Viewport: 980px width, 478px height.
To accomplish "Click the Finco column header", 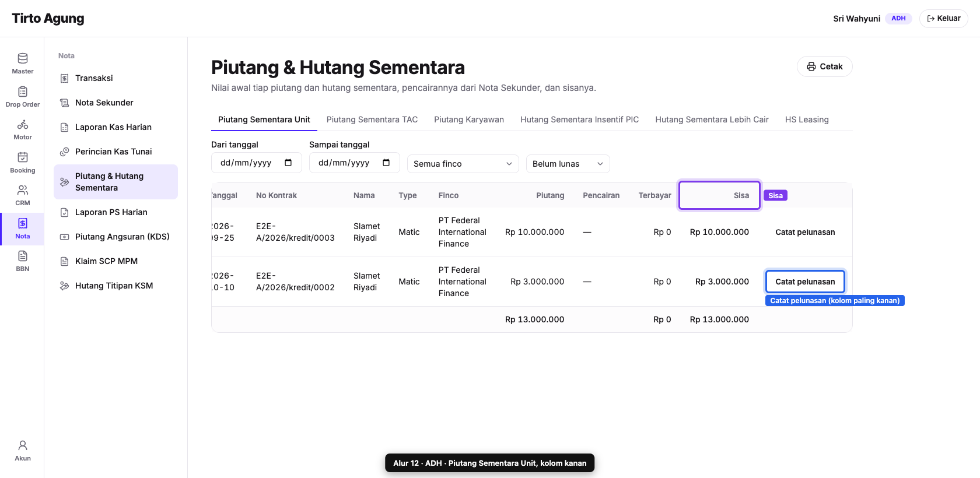I will (449, 195).
